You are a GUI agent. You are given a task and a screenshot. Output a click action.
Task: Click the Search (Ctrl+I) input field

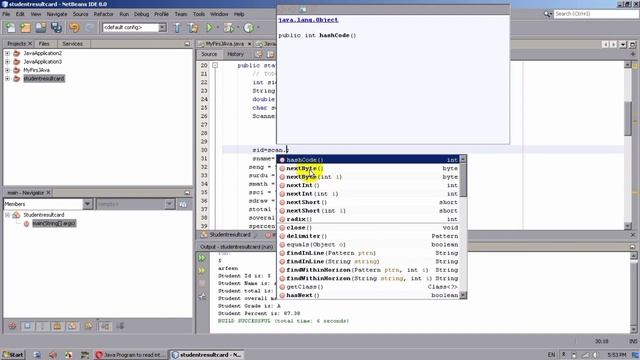click(x=596, y=14)
